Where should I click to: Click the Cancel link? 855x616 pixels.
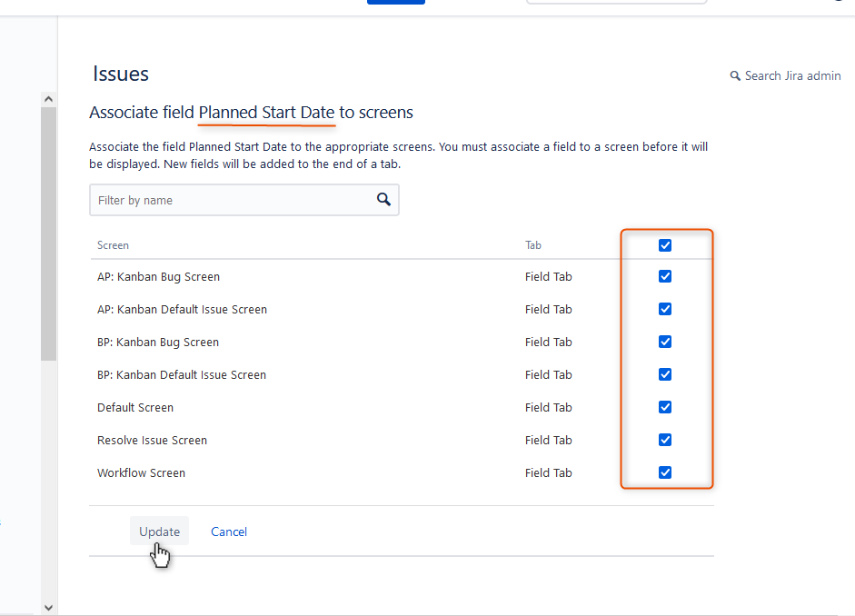[x=228, y=532]
